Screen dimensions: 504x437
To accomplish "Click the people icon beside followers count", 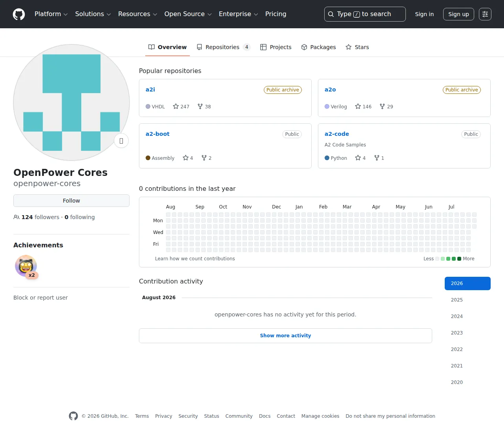I will (16, 217).
